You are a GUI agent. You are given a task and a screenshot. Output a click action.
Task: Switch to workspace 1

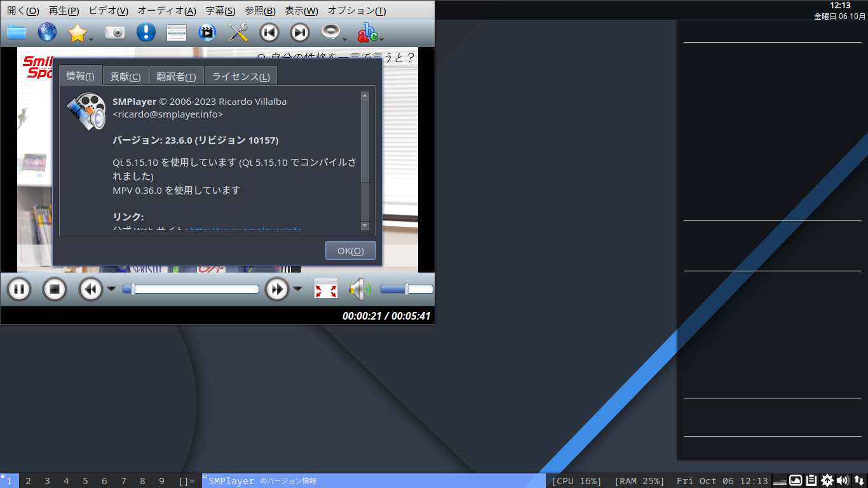point(10,481)
